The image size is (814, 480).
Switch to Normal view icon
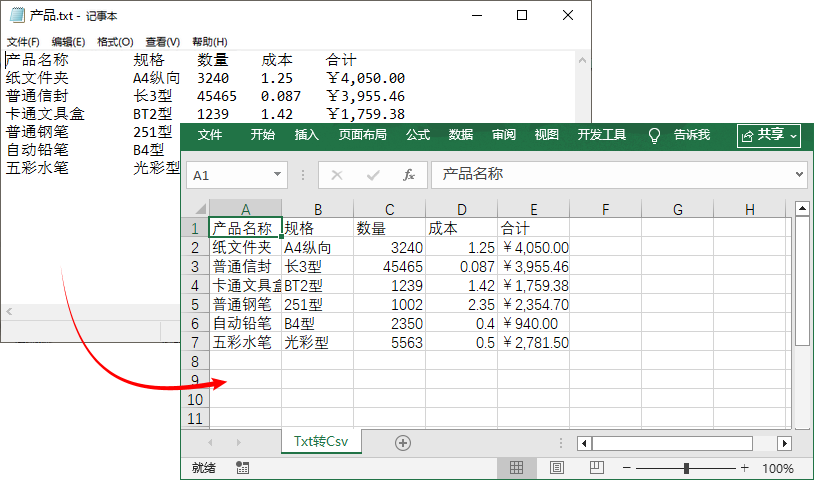[517, 468]
